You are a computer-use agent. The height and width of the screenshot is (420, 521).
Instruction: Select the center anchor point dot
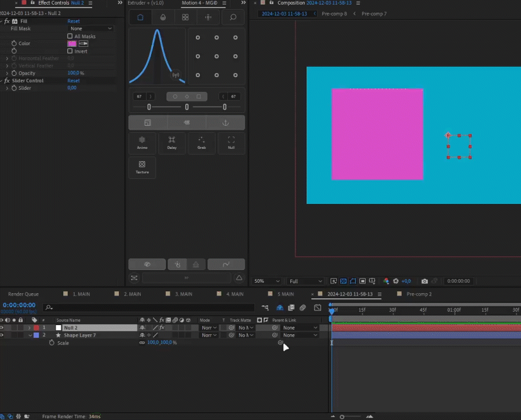tap(217, 56)
